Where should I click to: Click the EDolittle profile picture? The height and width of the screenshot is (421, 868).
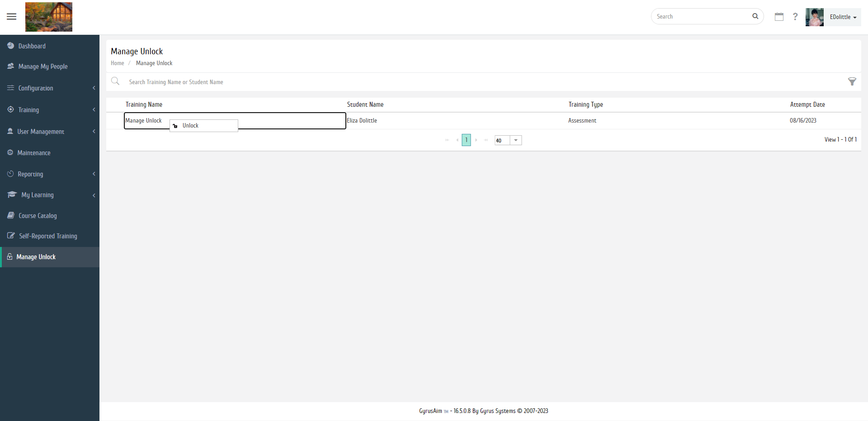tap(814, 17)
